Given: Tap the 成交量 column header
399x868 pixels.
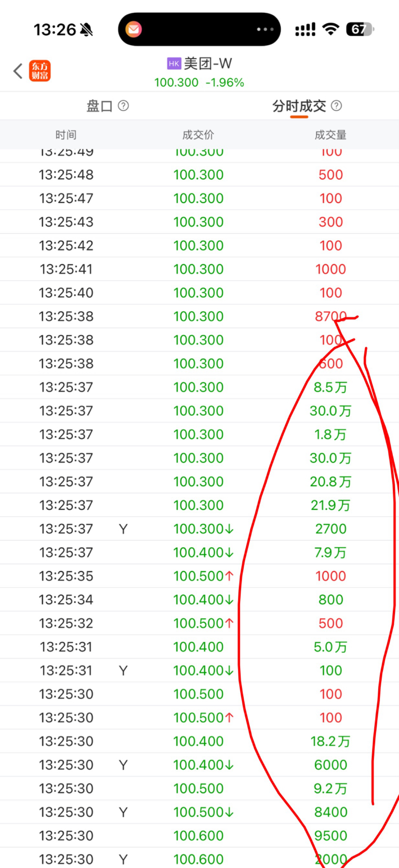Looking at the screenshot, I should point(330,135).
